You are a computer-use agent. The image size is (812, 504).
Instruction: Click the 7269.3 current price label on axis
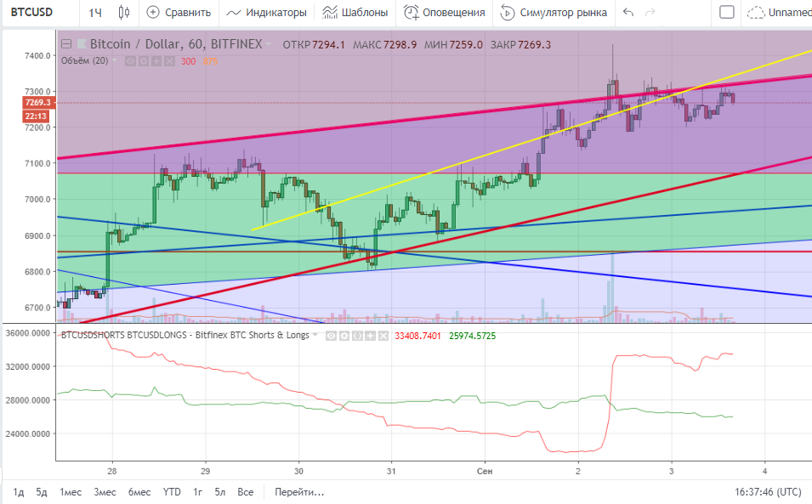coord(38,102)
